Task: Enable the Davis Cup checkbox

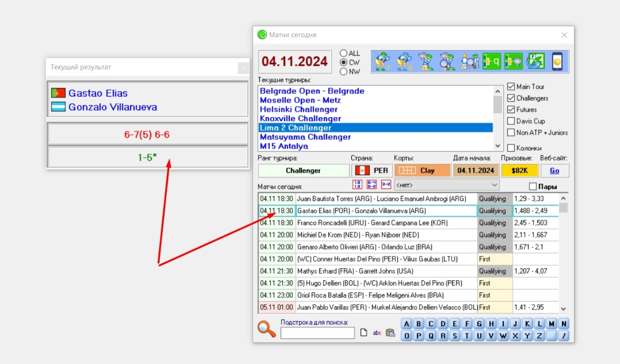Action: 511,121
